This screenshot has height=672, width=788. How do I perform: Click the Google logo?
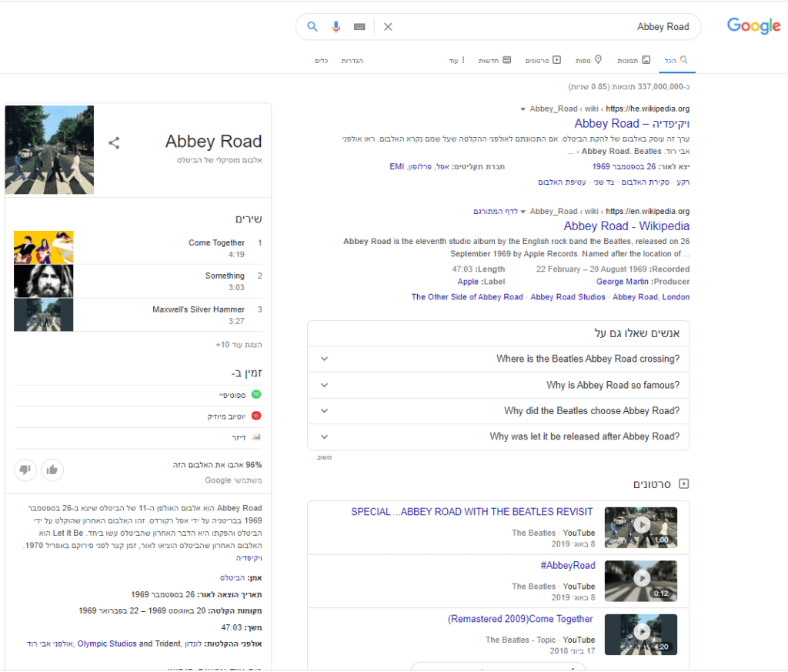754,26
